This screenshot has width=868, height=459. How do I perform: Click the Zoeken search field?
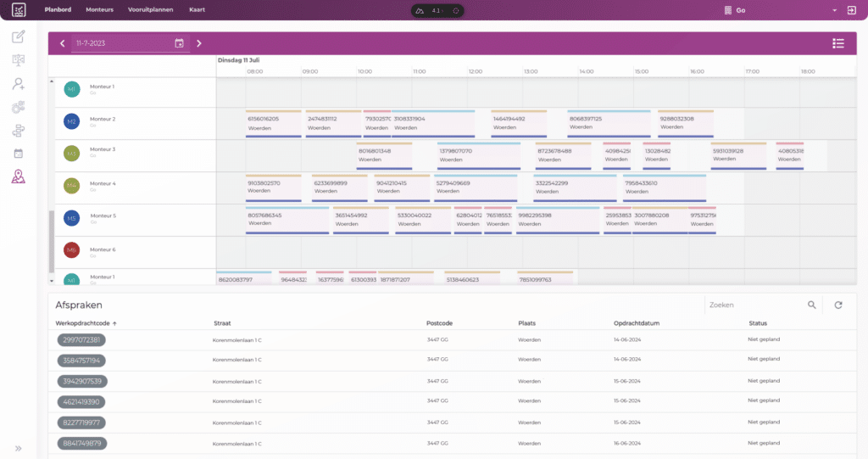click(x=755, y=305)
